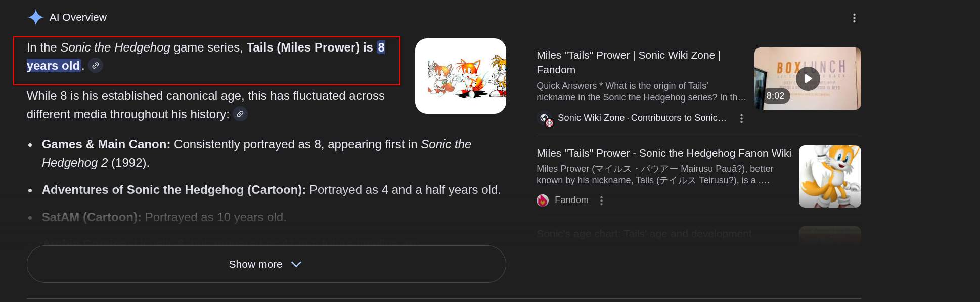Click the link icon after "throughout his history:"

click(240, 114)
